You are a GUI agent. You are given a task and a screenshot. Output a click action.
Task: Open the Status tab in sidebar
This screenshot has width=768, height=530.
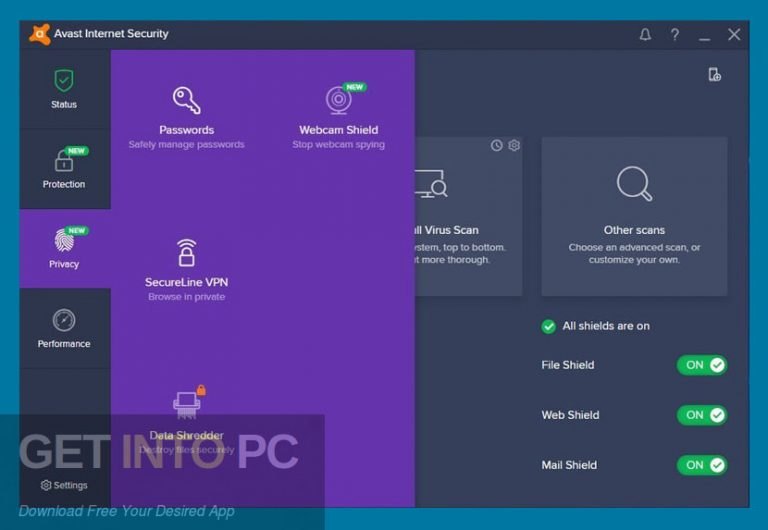click(x=64, y=89)
